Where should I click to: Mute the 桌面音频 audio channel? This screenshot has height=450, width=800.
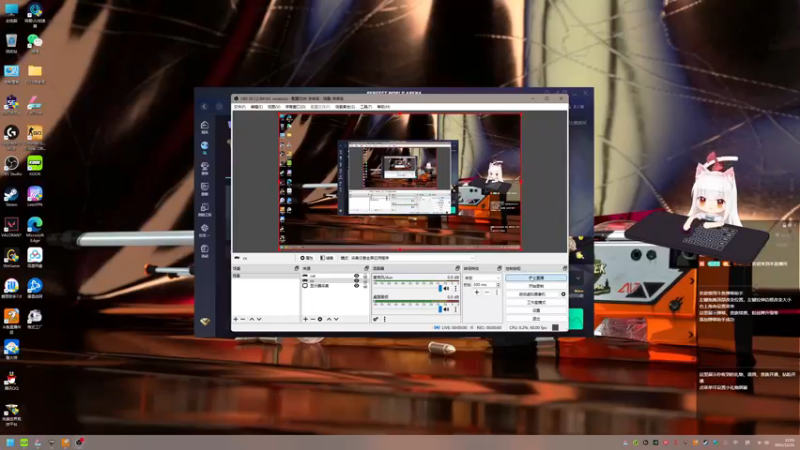(447, 309)
